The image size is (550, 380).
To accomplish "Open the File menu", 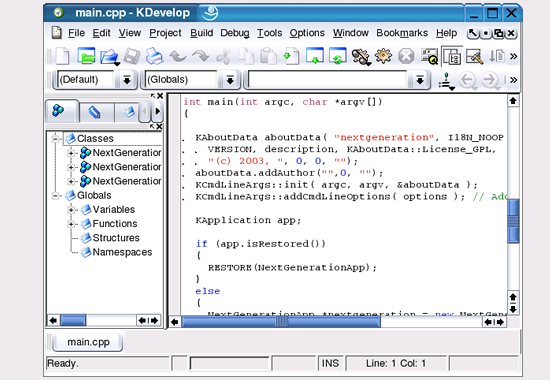I will click(76, 33).
